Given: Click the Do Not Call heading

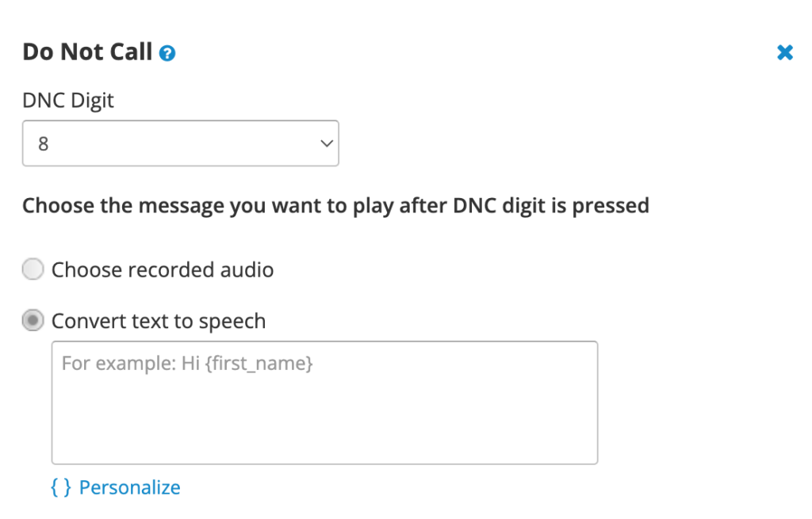Looking at the screenshot, I should pos(87,52).
